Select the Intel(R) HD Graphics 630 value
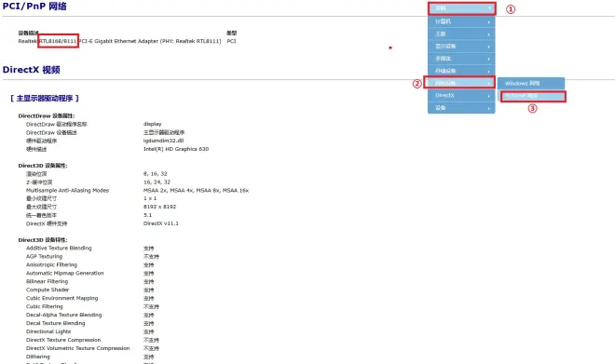 (x=176, y=149)
